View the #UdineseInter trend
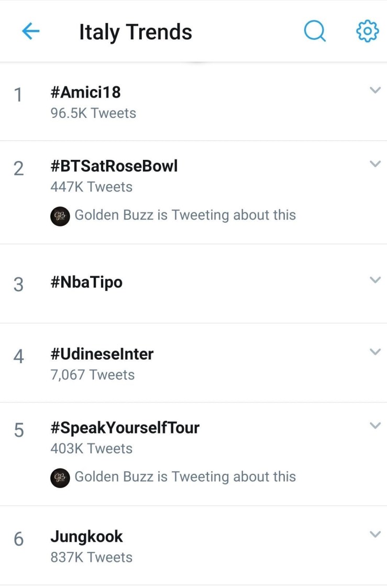Screen dimensions: 387x588 click(x=102, y=354)
